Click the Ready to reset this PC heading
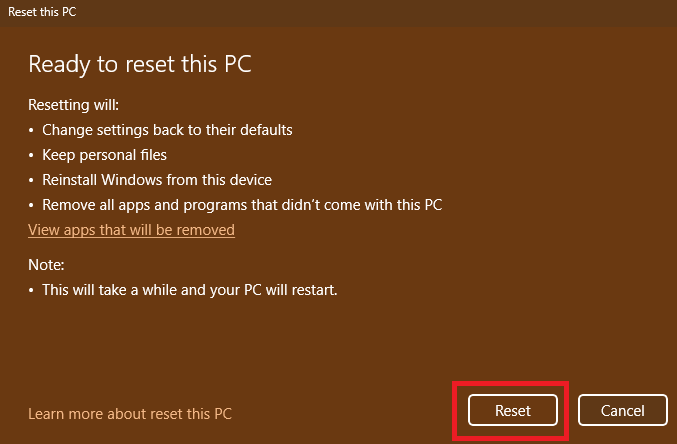 (x=139, y=65)
